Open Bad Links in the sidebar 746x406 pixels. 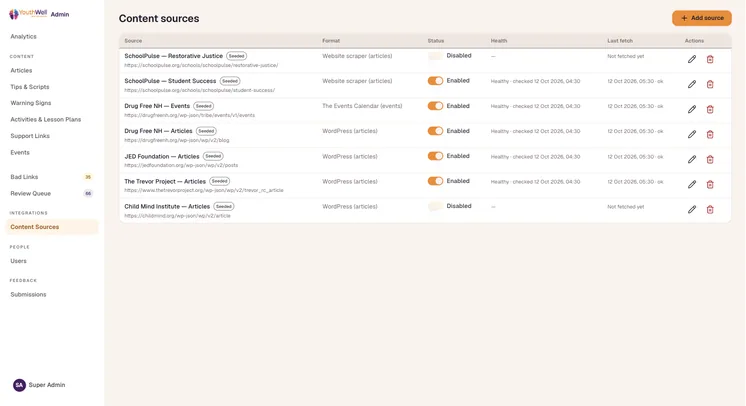(x=24, y=177)
